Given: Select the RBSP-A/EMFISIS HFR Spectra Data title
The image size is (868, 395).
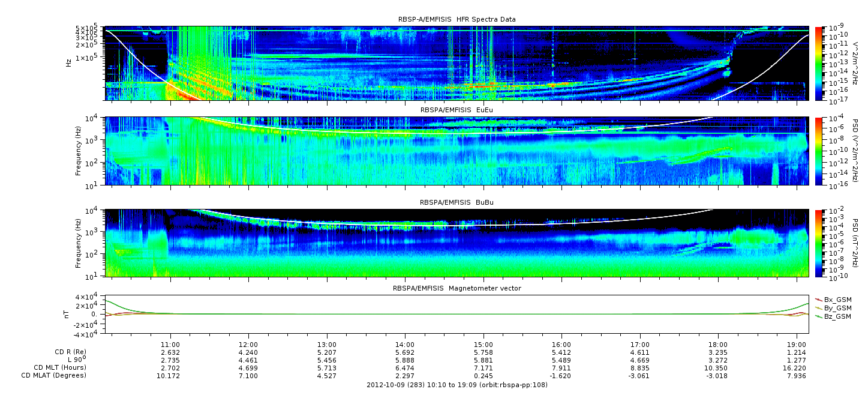Looking at the screenshot, I should point(456,19).
